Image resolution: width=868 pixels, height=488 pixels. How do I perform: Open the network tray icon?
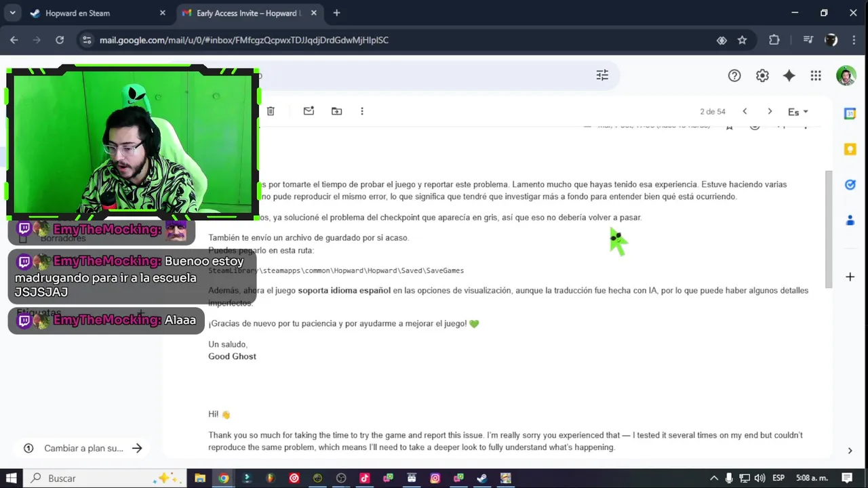(x=744, y=478)
